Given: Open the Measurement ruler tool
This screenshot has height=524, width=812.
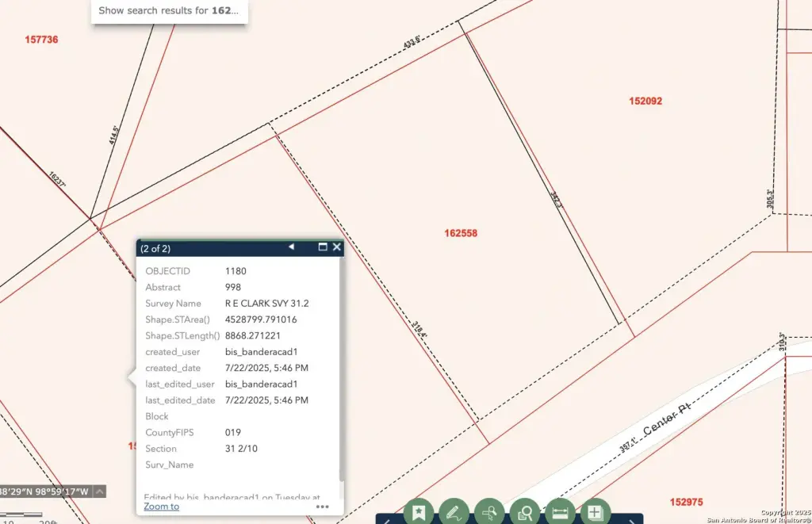Looking at the screenshot, I should click(560, 512).
